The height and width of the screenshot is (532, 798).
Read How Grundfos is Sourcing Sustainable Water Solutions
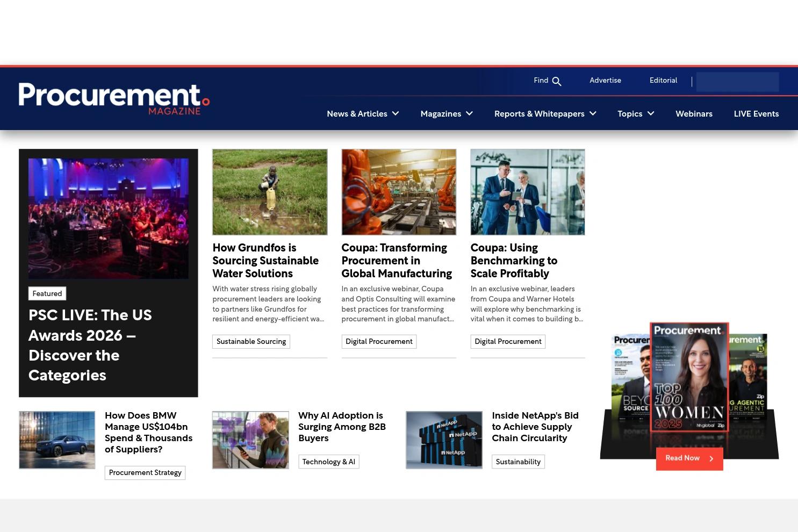(265, 261)
